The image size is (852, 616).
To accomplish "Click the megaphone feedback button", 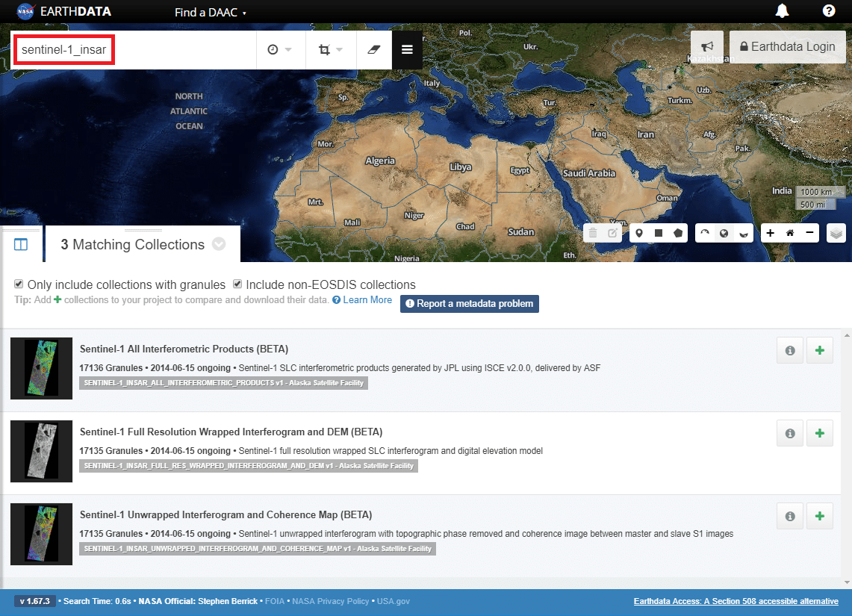I will pos(707,47).
